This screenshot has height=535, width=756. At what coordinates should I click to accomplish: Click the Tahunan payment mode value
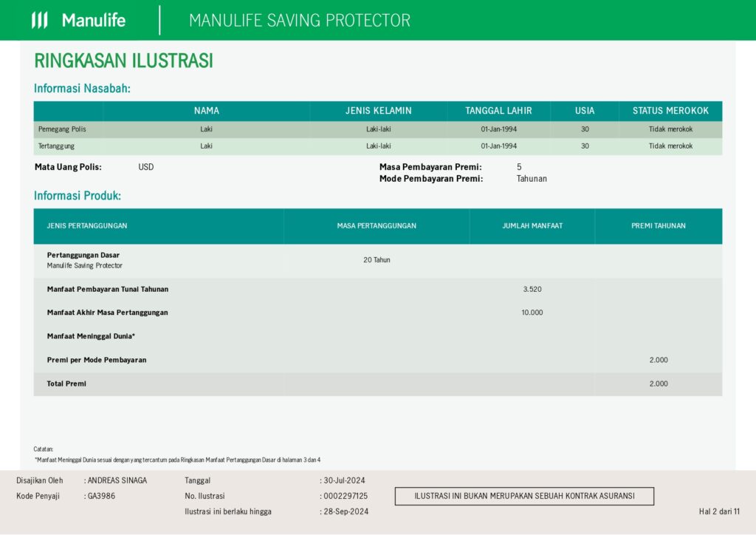(x=532, y=179)
